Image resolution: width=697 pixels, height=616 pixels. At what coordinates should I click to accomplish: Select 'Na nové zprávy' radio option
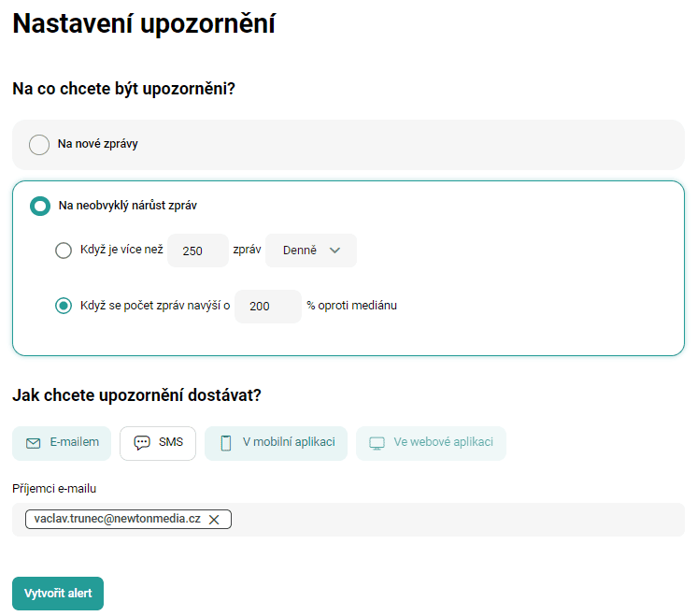tap(39, 145)
